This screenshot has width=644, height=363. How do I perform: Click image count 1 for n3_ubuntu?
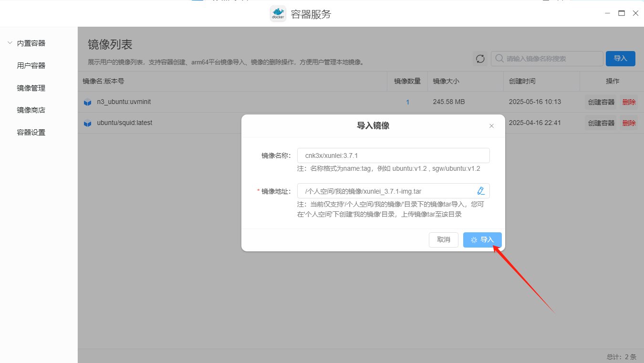pos(407,102)
